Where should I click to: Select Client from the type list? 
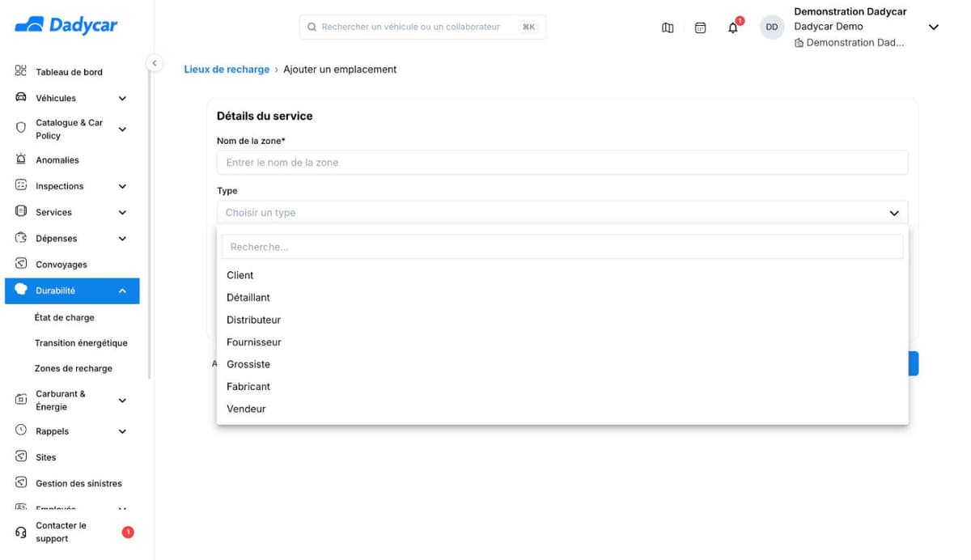562,275
